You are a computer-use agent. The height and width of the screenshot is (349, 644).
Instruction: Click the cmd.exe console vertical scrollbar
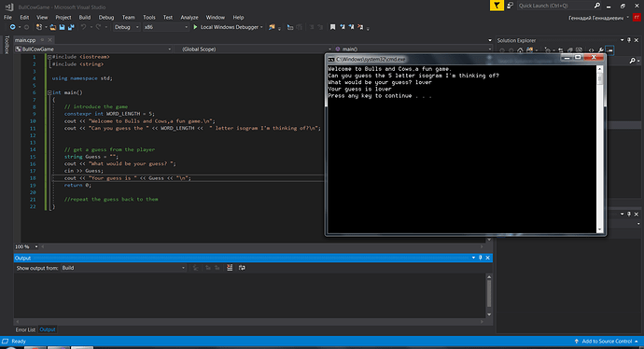599,149
